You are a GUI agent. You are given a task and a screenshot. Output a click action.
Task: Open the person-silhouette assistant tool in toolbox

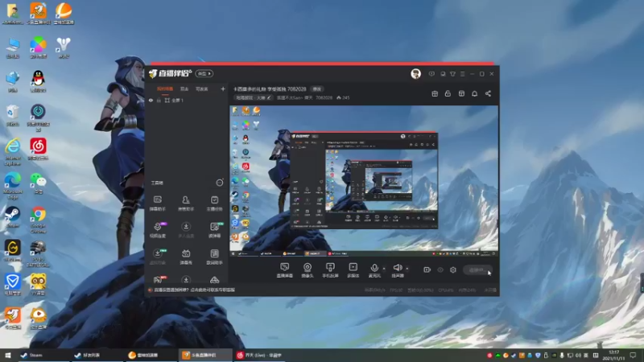[x=186, y=203]
